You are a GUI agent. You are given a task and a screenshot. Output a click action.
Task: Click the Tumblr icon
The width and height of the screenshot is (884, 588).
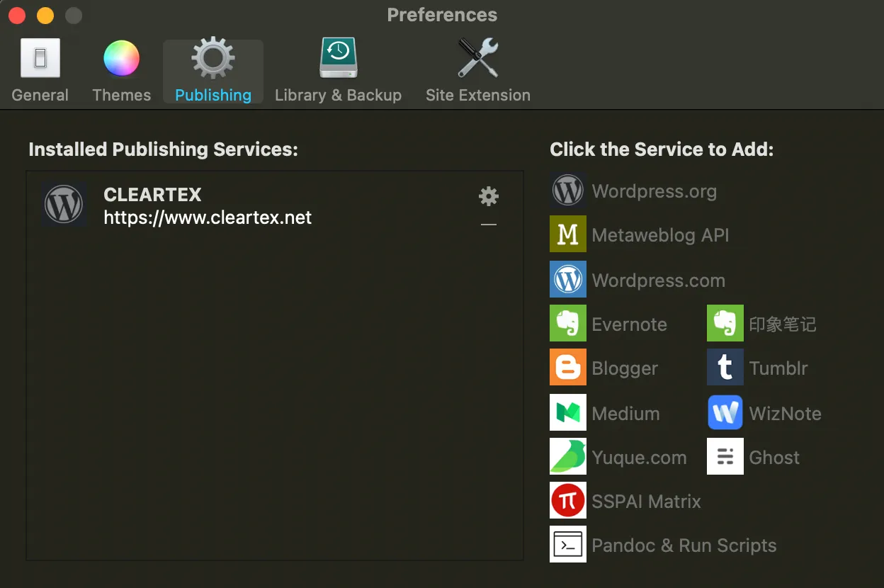click(x=725, y=368)
